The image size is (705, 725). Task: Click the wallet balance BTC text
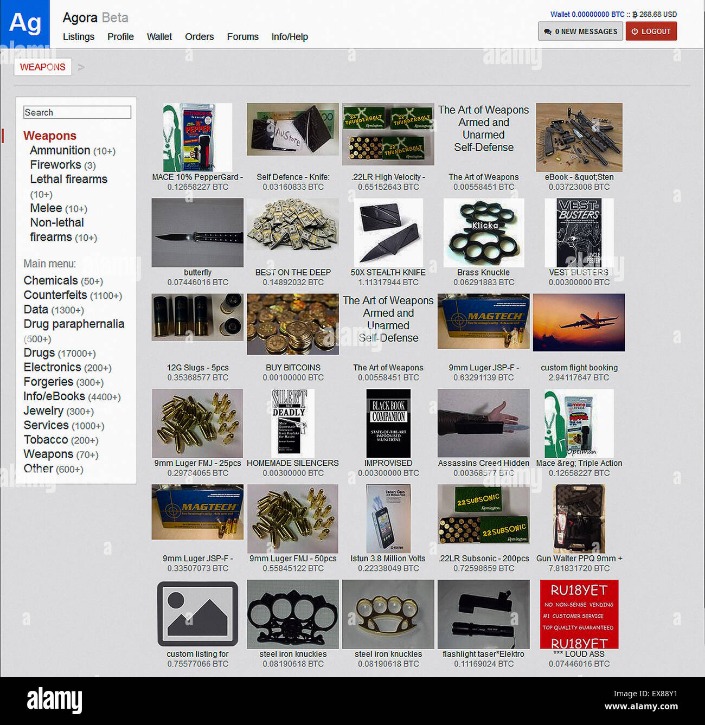[x=587, y=14]
